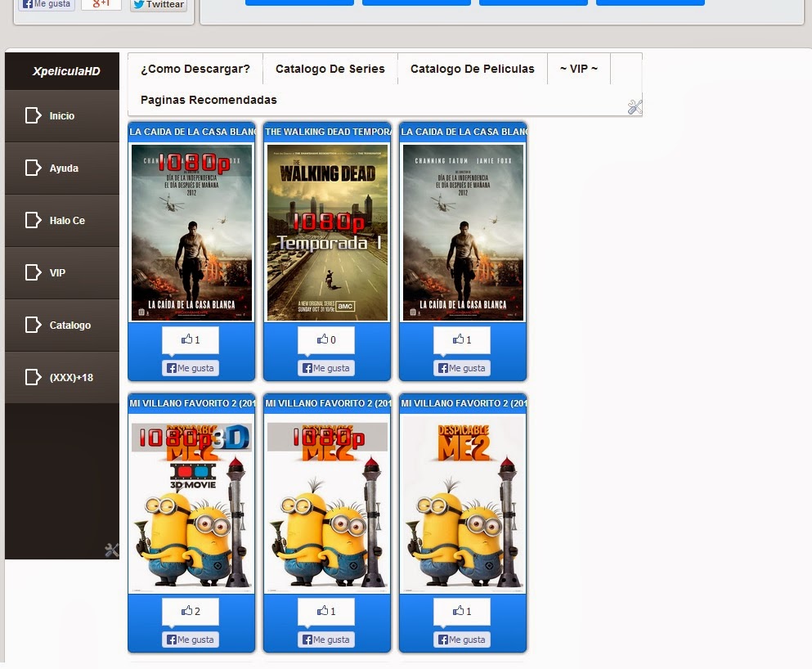The height and width of the screenshot is (669, 812).
Task: Click Twittear button at the top
Action: coord(159,5)
